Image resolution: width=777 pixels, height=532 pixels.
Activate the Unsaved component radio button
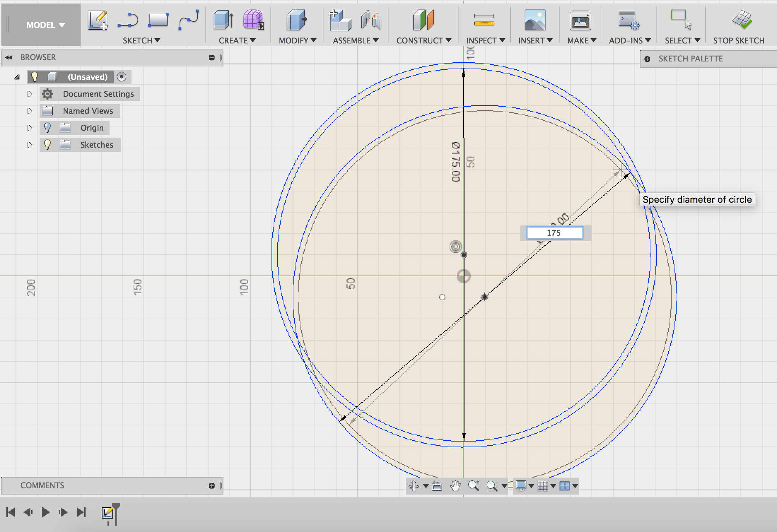122,77
